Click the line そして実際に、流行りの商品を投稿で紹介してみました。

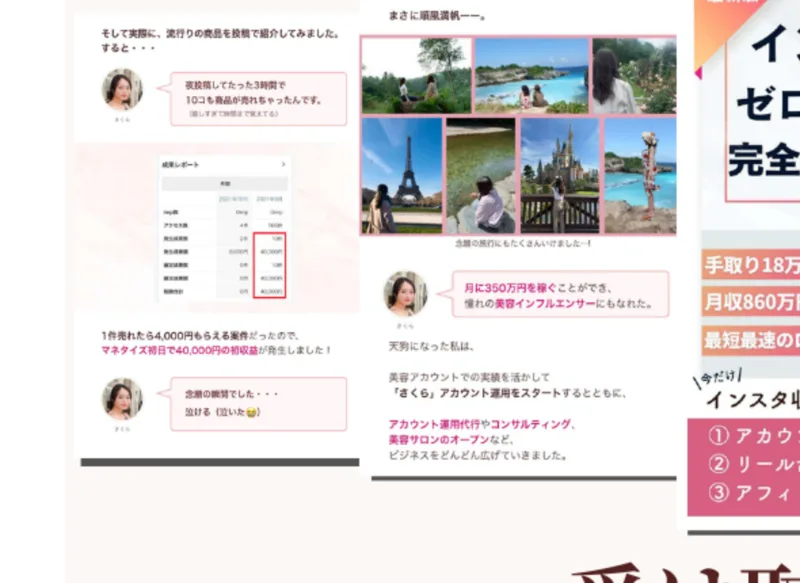(220, 34)
